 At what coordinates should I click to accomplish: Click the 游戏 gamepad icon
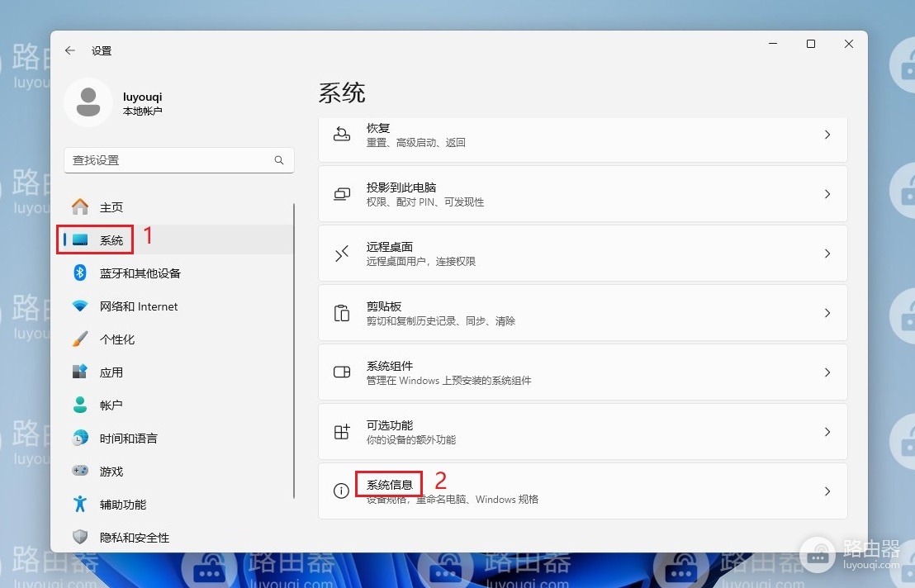tap(80, 470)
